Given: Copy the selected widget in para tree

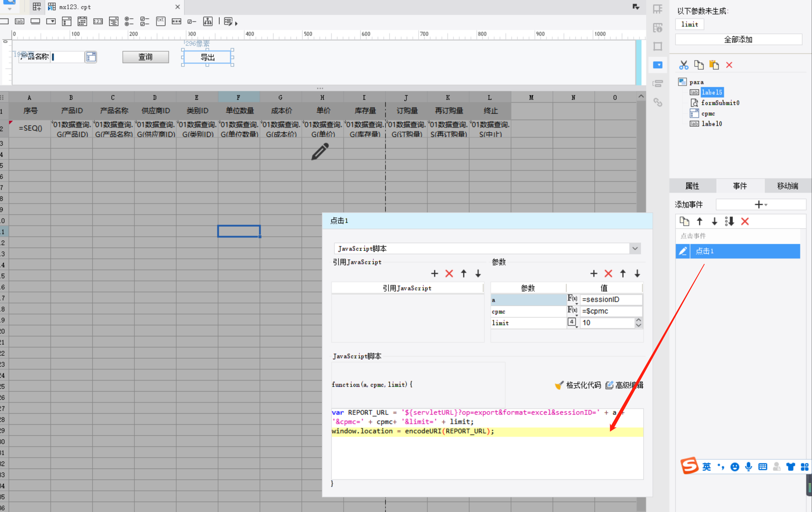Looking at the screenshot, I should pyautogui.click(x=699, y=65).
